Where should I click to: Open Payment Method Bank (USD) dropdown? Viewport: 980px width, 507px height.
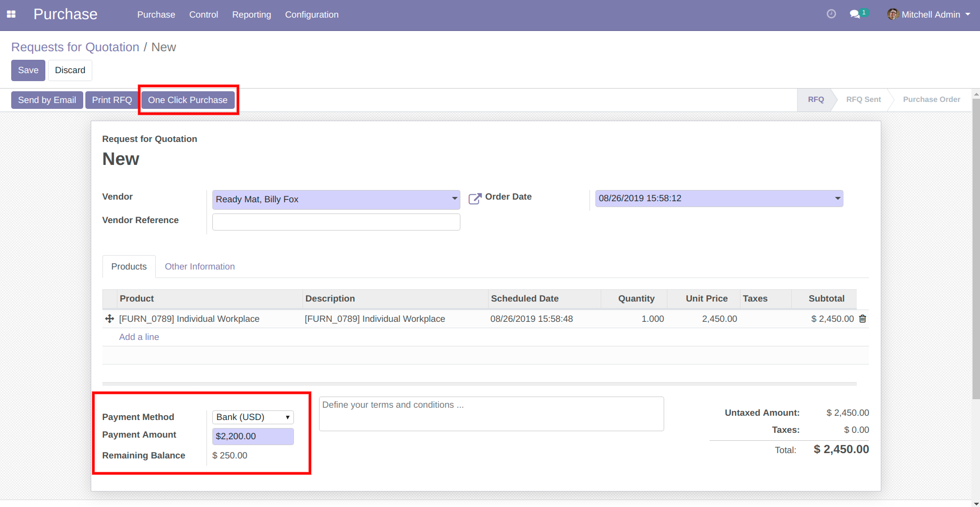pos(253,417)
